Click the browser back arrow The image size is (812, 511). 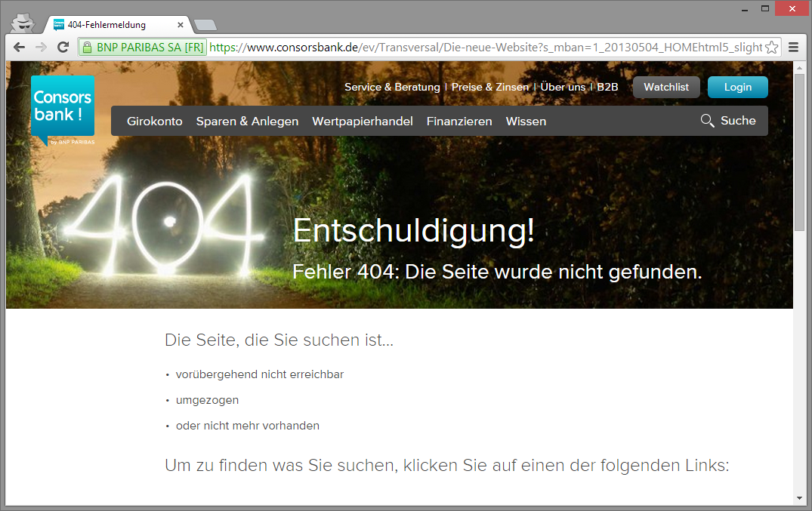tap(20, 47)
